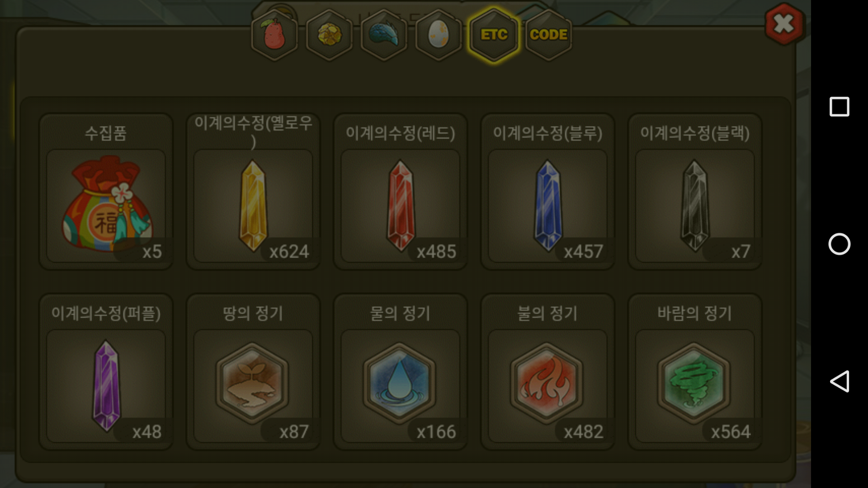868x488 pixels.
Task: Open the CODE tab
Action: 548,35
